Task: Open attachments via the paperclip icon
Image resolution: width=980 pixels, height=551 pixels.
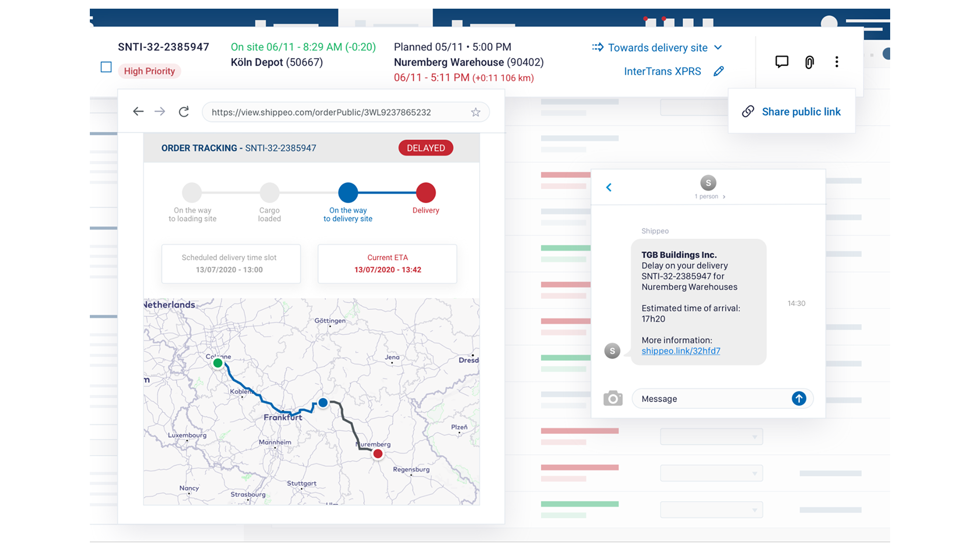Action: [809, 62]
